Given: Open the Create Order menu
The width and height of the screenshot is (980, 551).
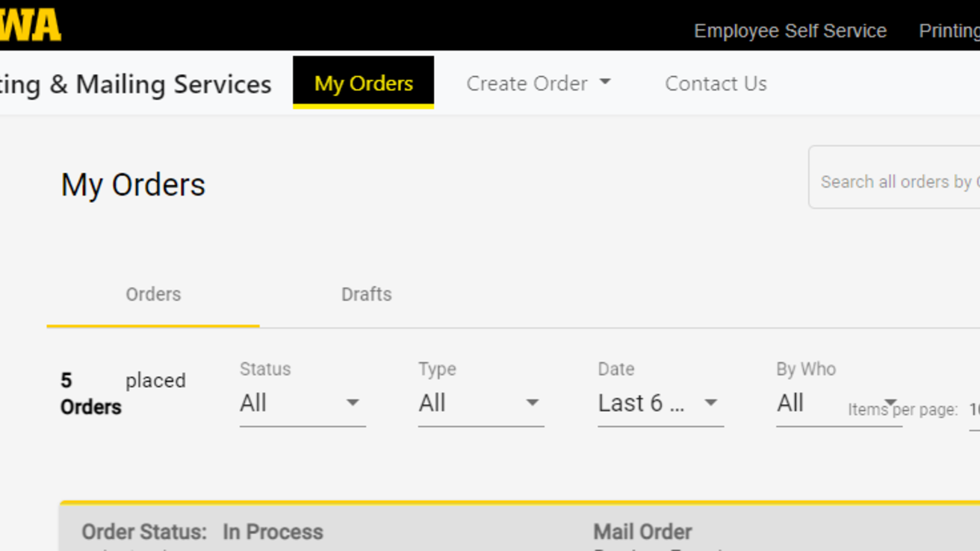Looking at the screenshot, I should coord(528,83).
